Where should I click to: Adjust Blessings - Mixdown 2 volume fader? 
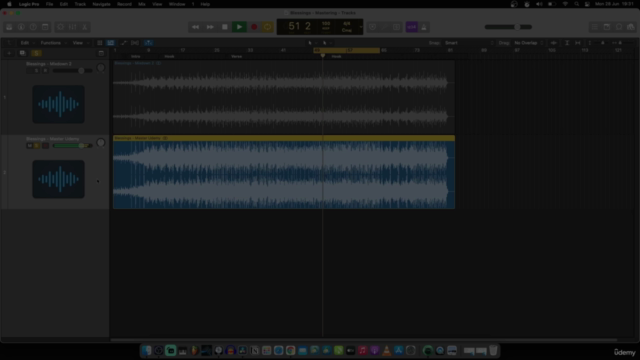[x=73, y=71]
